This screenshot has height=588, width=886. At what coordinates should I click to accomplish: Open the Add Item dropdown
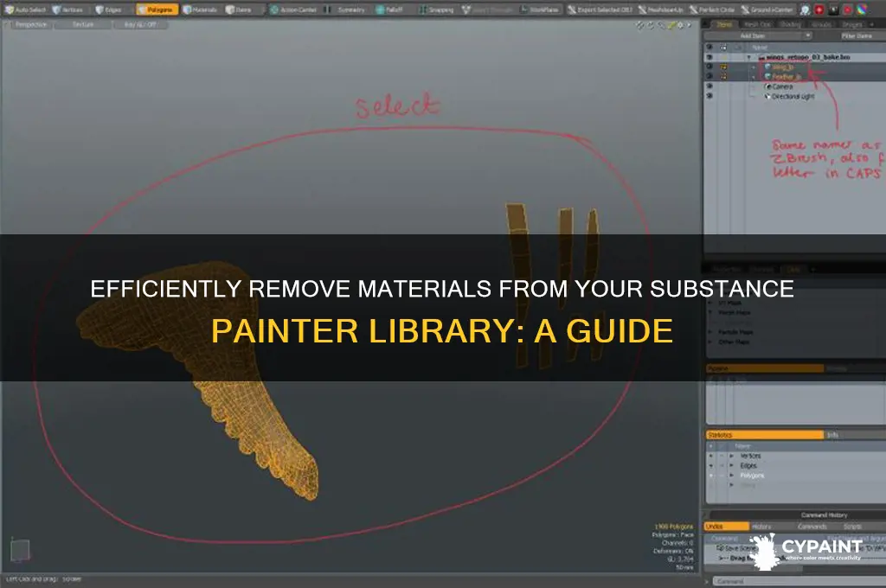(x=759, y=35)
